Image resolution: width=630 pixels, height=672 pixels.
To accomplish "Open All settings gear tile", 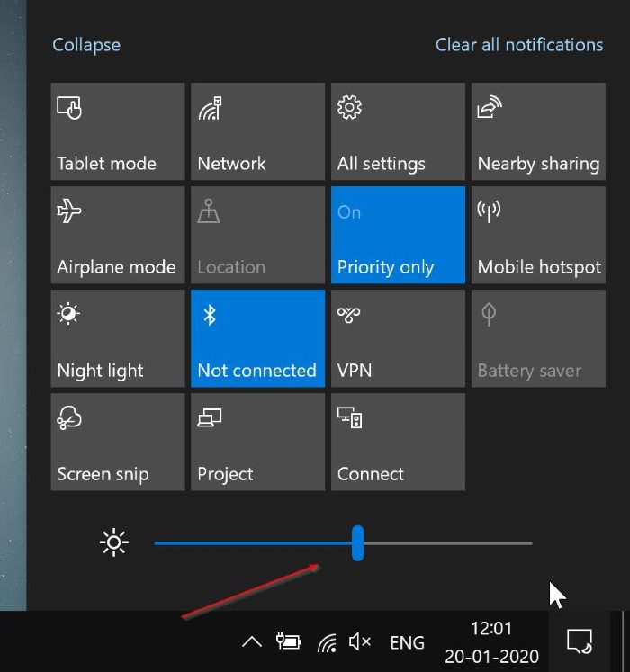I will 398,131.
